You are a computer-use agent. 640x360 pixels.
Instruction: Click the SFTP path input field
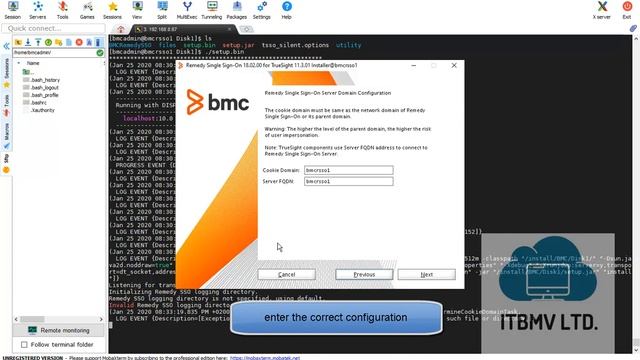click(54, 53)
